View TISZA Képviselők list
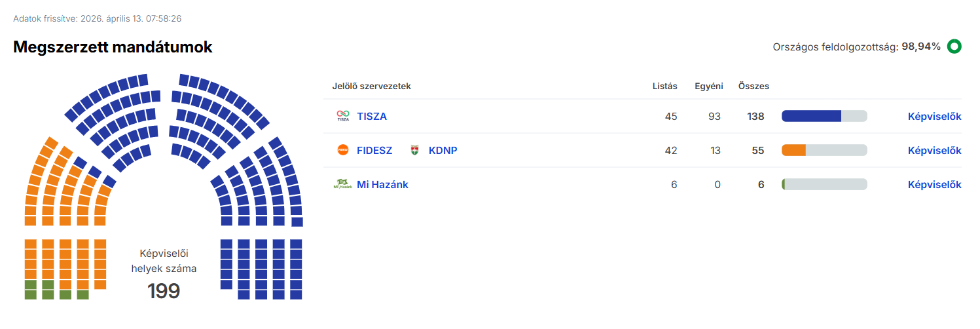Screen dimensions: 980x329 [x=934, y=116]
